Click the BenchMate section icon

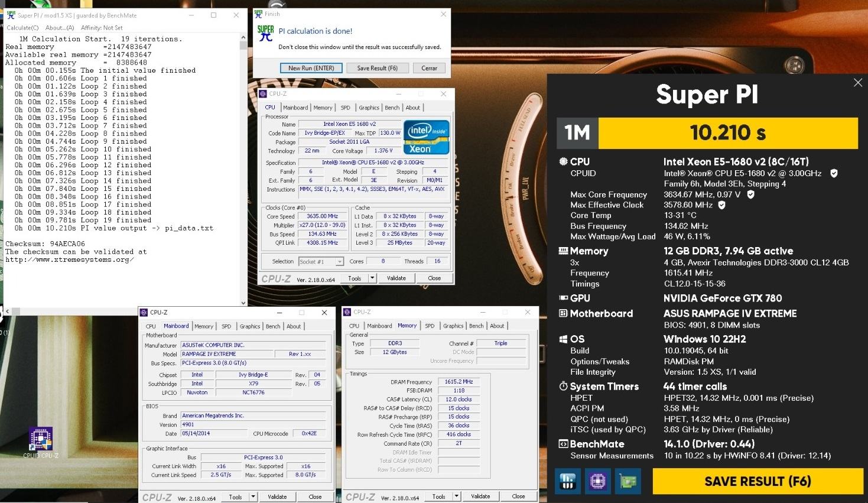563,444
